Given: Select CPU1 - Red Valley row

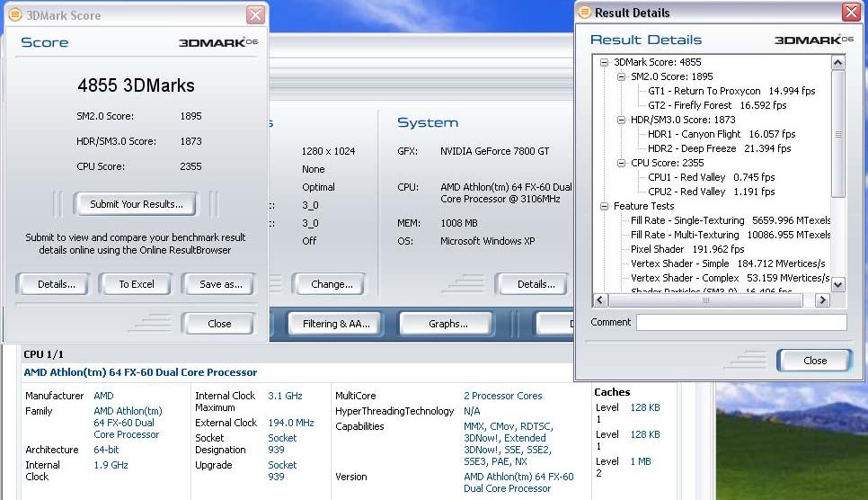Looking at the screenshot, I should [x=711, y=177].
